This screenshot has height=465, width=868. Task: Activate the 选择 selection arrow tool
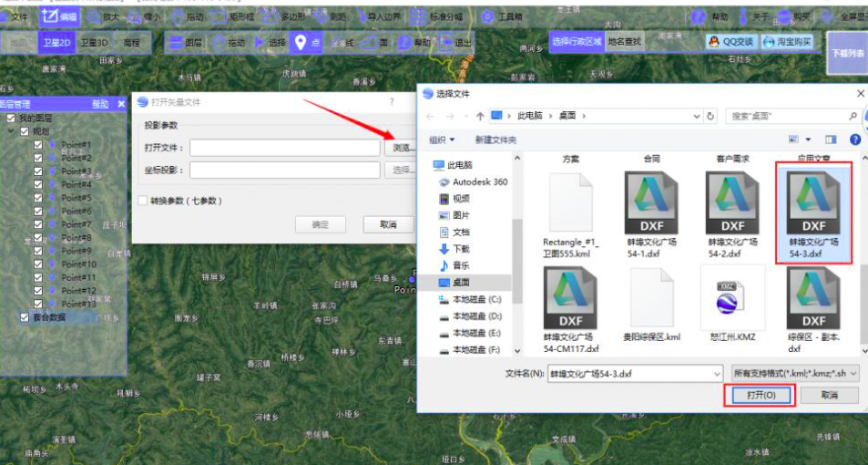tap(271, 43)
